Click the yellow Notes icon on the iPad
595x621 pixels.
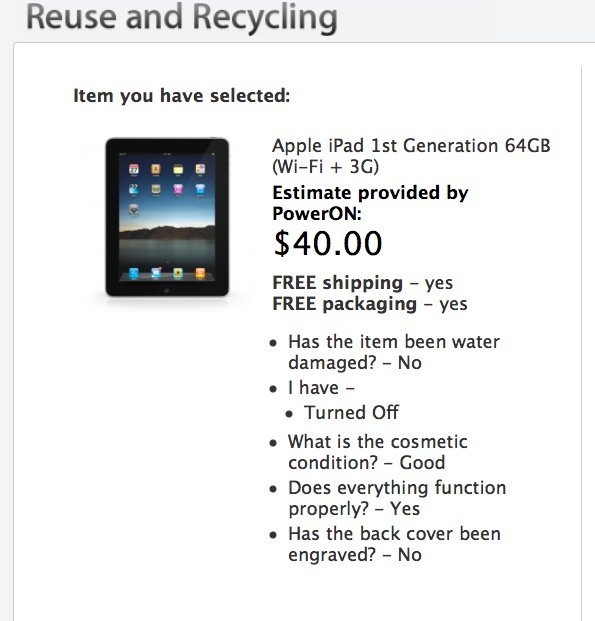178,170
